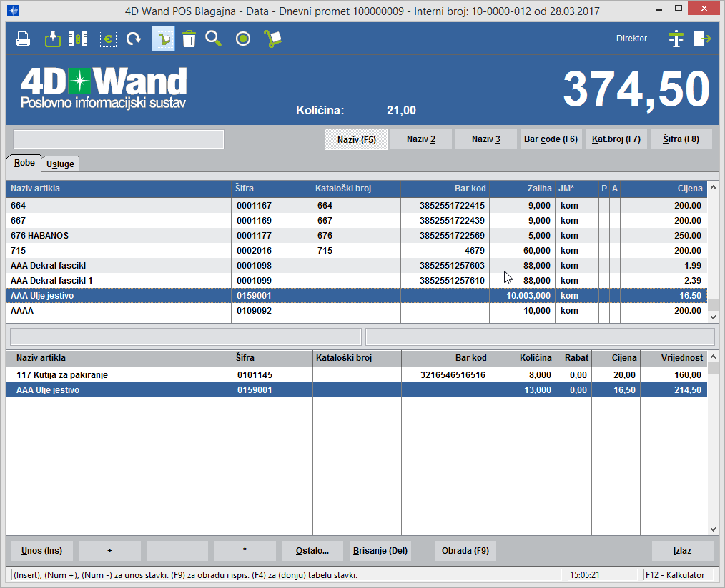Click the asterisk button

point(245,551)
